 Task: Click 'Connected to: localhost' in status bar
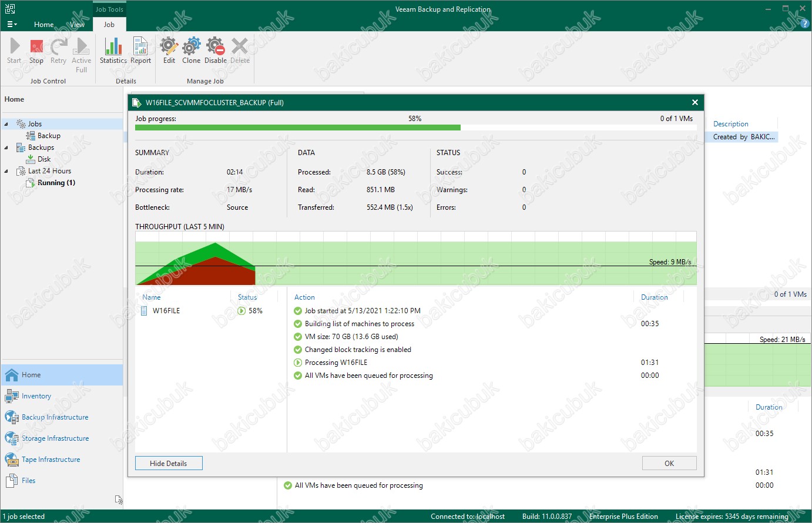tap(468, 517)
